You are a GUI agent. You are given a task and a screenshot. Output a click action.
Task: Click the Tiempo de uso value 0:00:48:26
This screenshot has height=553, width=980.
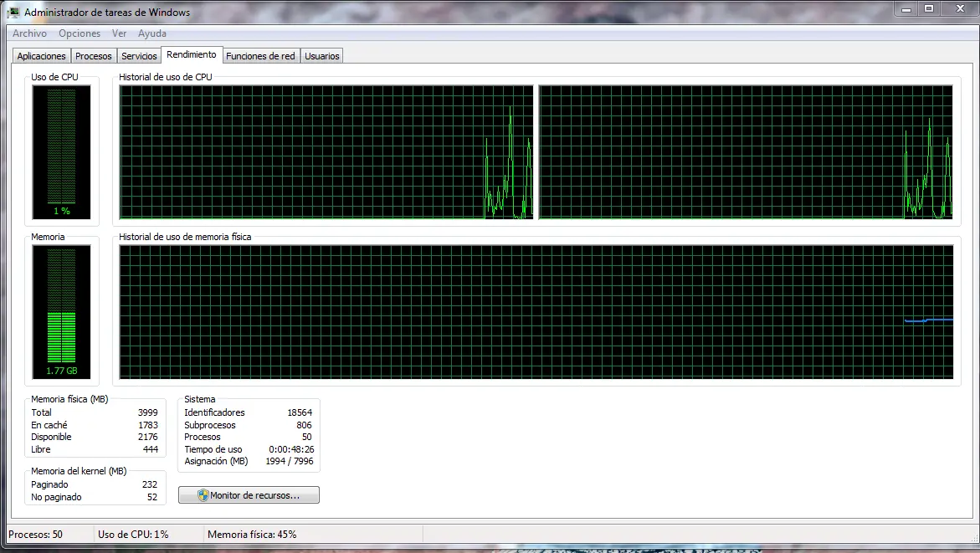pyautogui.click(x=291, y=449)
